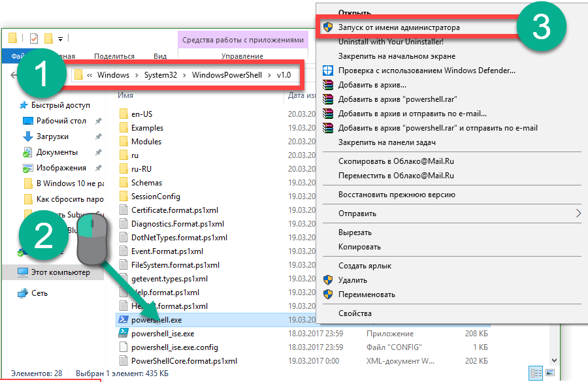Click the shield icon beside Переименовать
This screenshot has width=588, height=382.
(x=328, y=294)
